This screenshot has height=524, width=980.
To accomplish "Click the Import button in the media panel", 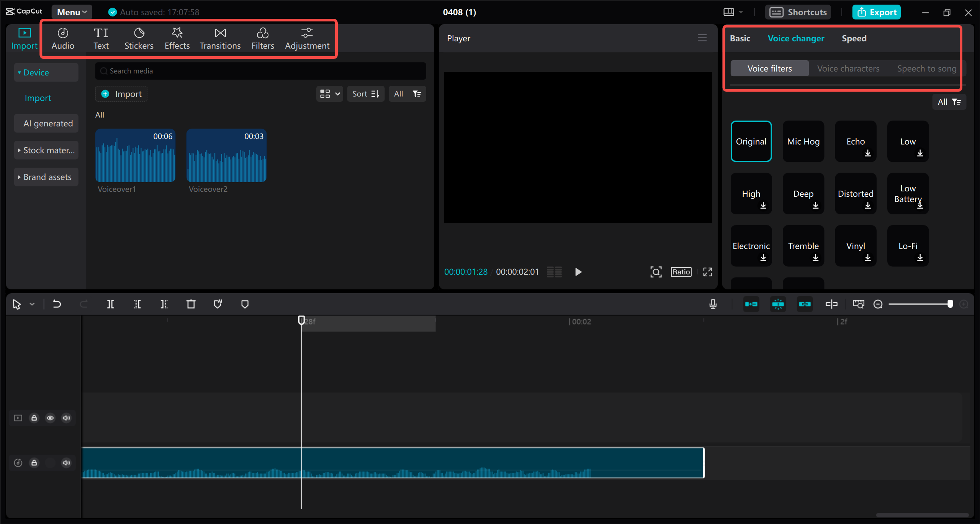I will click(121, 93).
